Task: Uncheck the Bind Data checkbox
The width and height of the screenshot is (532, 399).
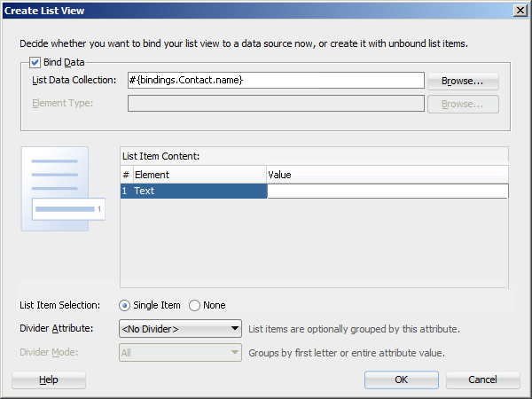Action: click(x=35, y=62)
